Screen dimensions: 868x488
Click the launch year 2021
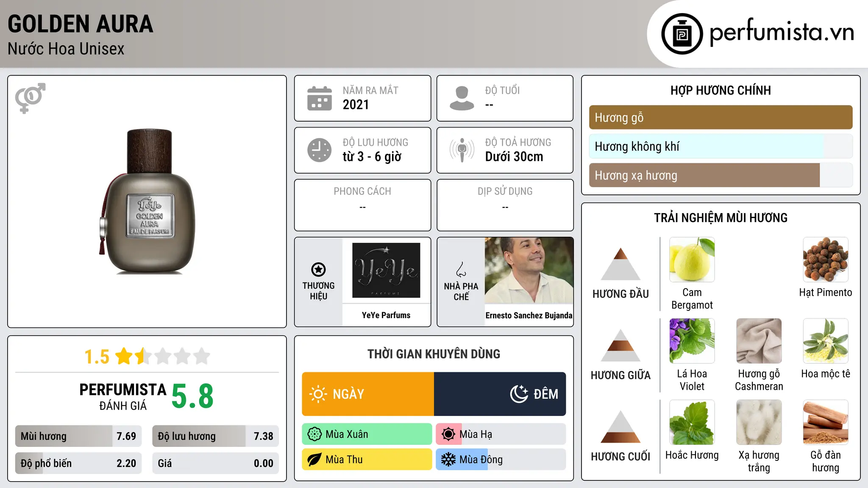(356, 105)
